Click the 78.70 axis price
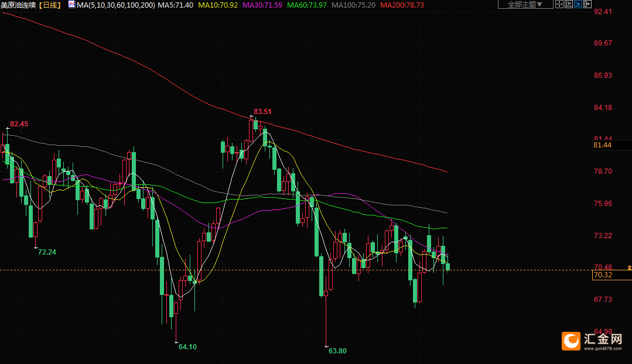This screenshot has height=364, width=632. (603, 171)
